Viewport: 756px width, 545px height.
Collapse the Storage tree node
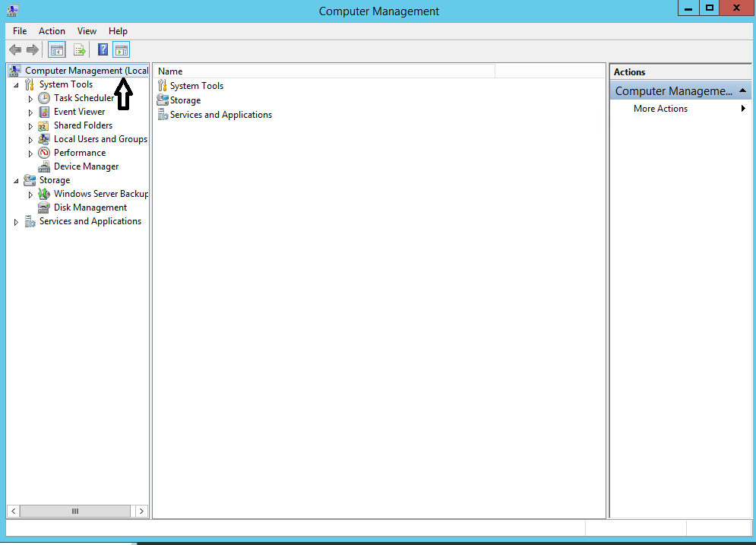(17, 181)
